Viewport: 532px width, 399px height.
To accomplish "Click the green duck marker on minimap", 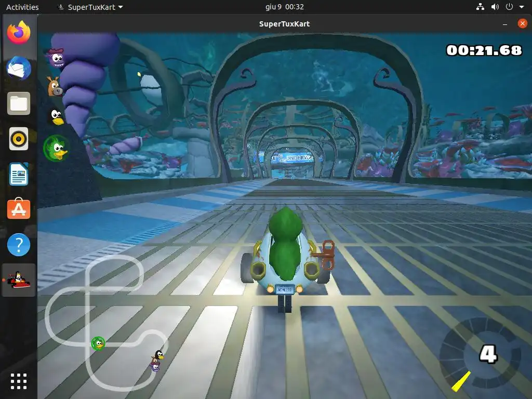I will (x=98, y=343).
